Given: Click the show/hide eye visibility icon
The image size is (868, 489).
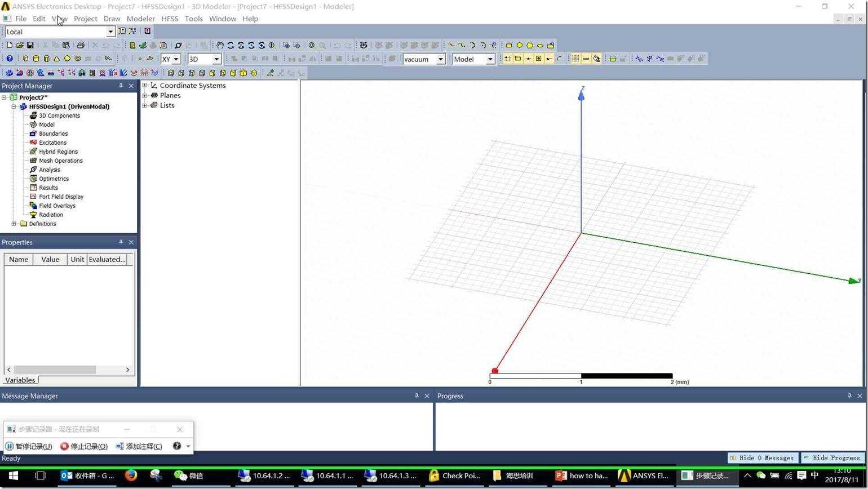Looking at the screenshot, I should [x=364, y=45].
